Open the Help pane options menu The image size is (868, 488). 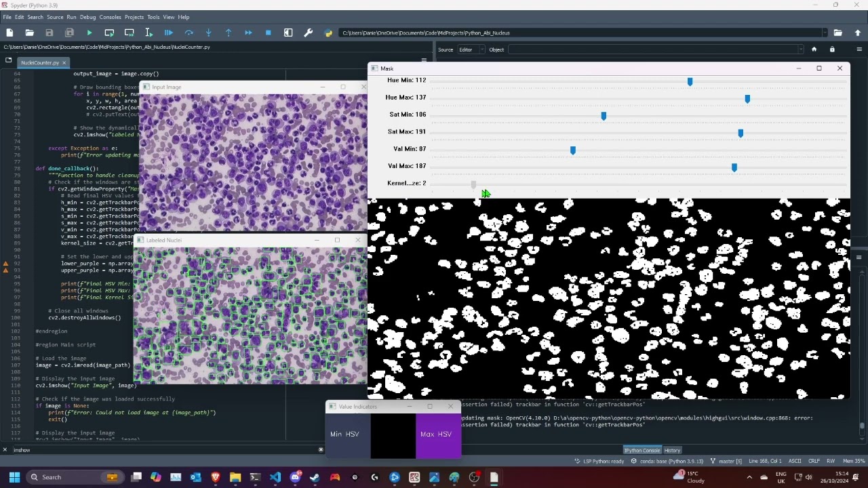pyautogui.click(x=859, y=49)
